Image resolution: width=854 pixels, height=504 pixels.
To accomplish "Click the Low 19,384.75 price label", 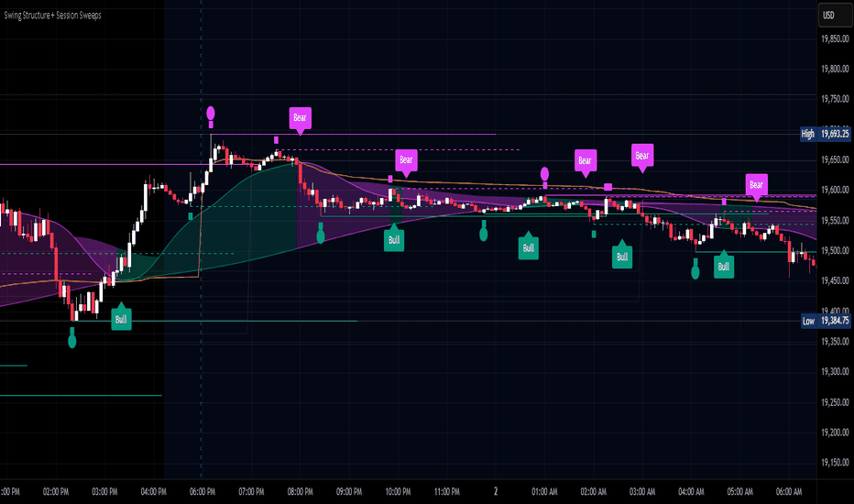I will pos(826,321).
